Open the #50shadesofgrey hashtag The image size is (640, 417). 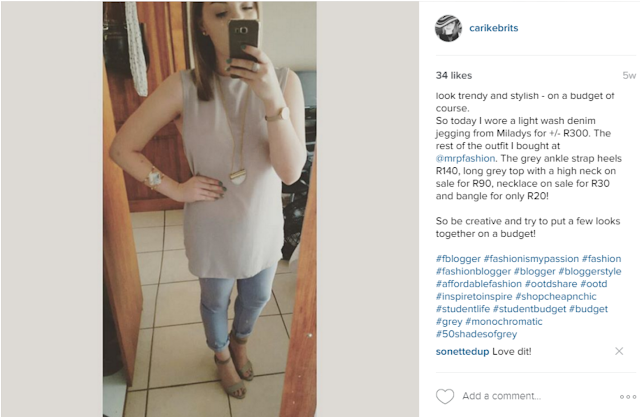(476, 334)
